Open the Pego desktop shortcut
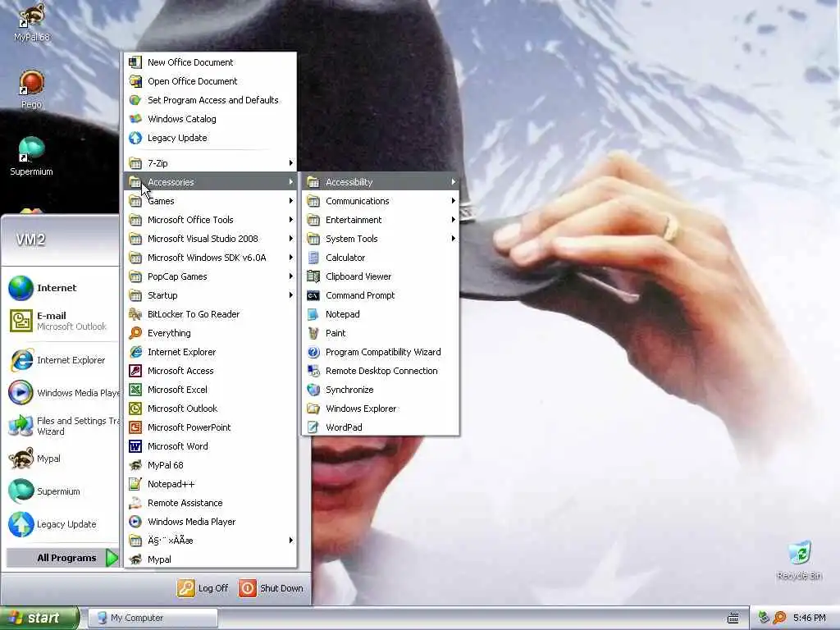Image resolution: width=840 pixels, height=630 pixels. [x=32, y=89]
